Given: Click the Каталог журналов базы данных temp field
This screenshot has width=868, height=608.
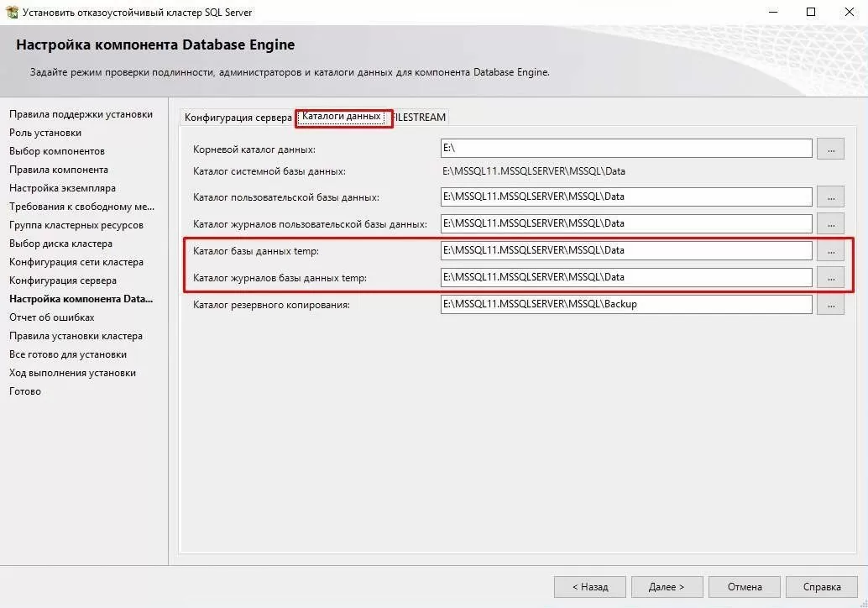Looking at the screenshot, I should pos(626,277).
